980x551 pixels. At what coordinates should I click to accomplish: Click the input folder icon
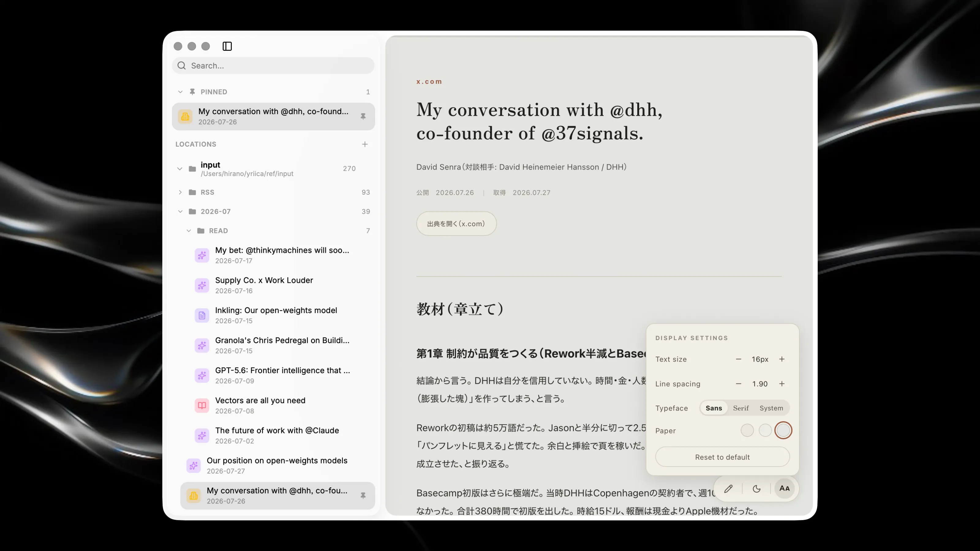tap(193, 169)
